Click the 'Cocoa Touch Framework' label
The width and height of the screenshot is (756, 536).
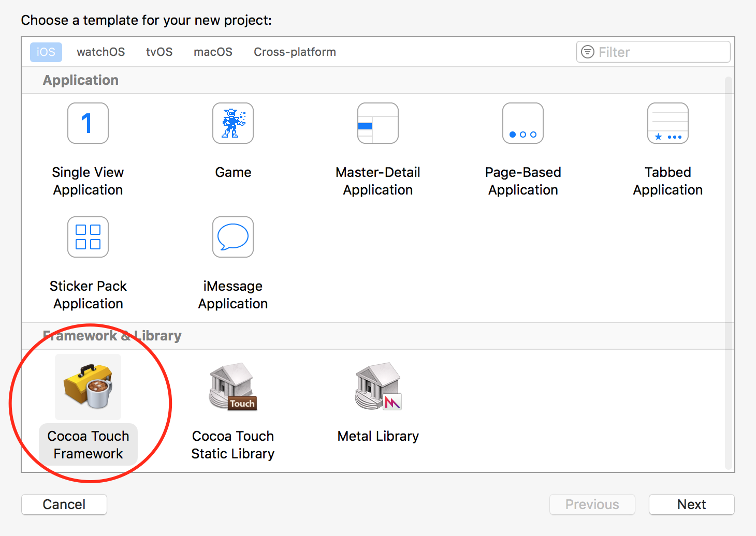(x=88, y=445)
